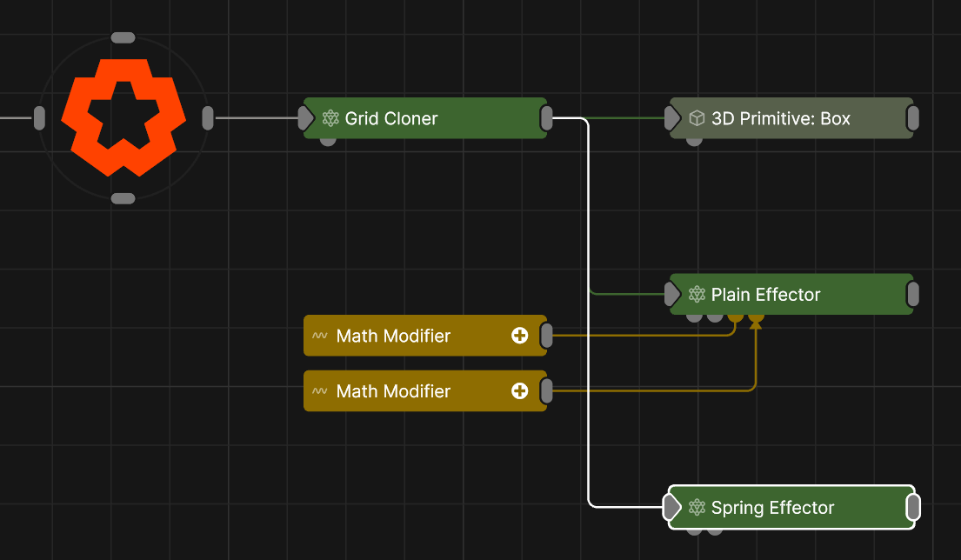Click the wave icon on upper Math Modifier

coord(320,336)
